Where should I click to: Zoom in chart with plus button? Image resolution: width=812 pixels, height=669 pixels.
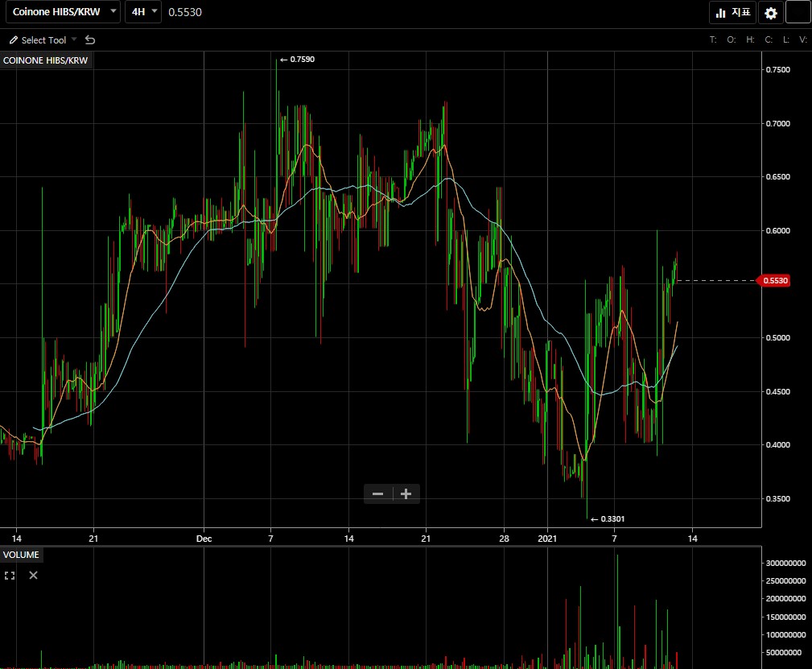coord(406,493)
